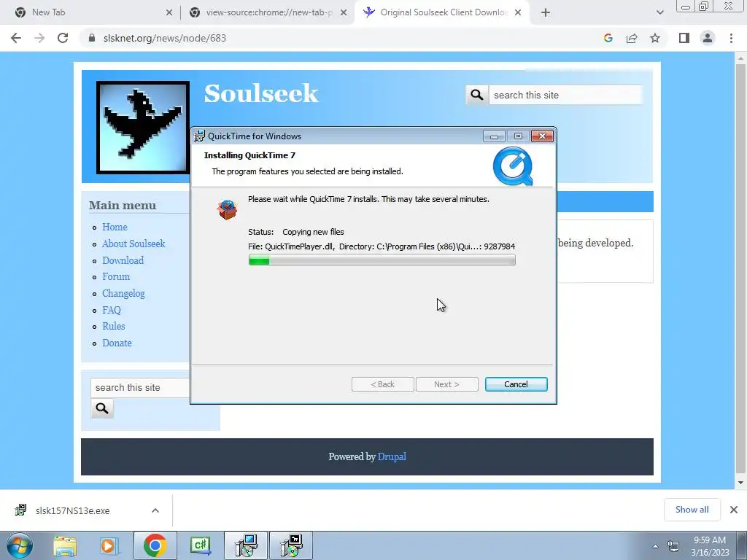This screenshot has height=560, width=747.
Task: Open the Home menu link
Action: [115, 227]
